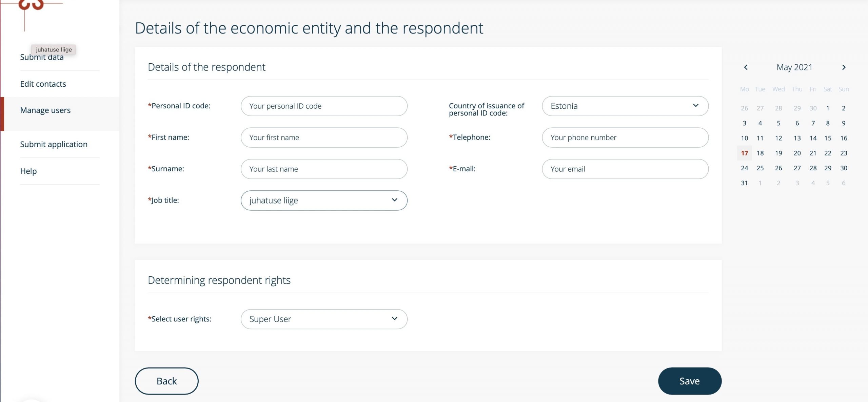Go to previous month in calendar

click(746, 67)
